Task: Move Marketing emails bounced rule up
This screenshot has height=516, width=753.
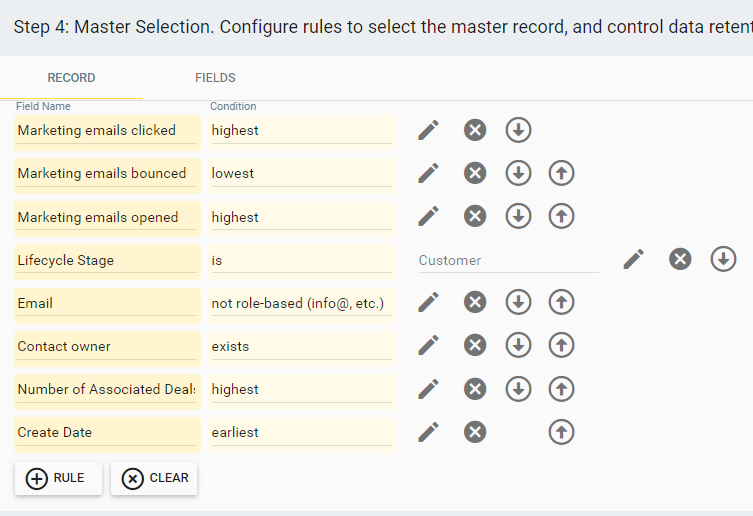Action: (x=562, y=173)
